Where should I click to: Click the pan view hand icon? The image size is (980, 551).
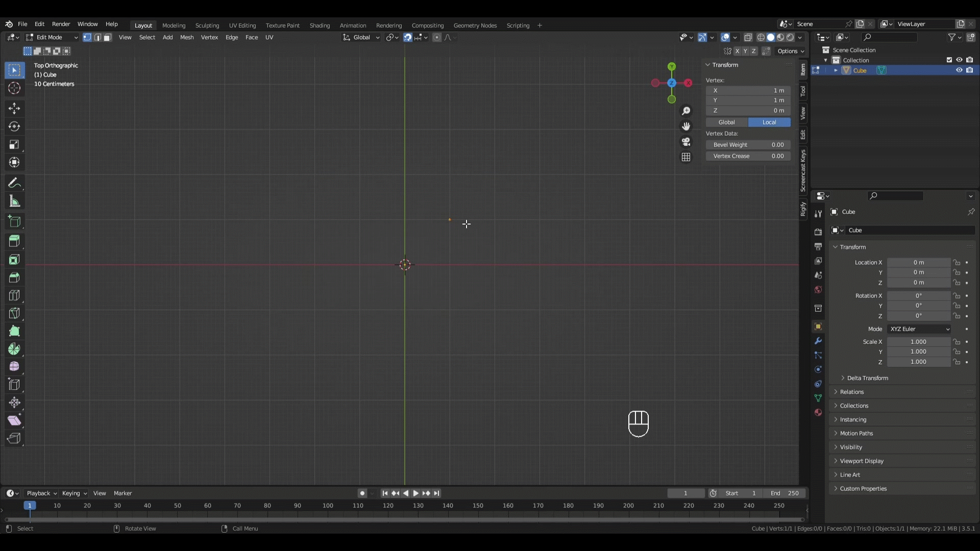[x=686, y=126]
